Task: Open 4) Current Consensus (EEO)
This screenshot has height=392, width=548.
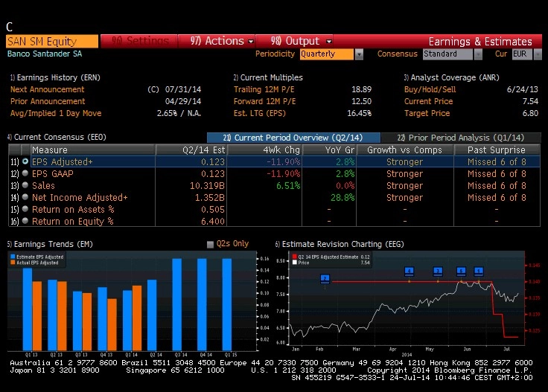Action: [57, 137]
